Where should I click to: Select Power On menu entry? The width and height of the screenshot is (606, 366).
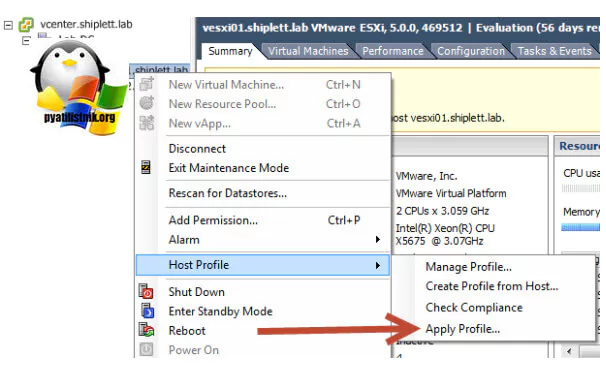pyautogui.click(x=263, y=350)
